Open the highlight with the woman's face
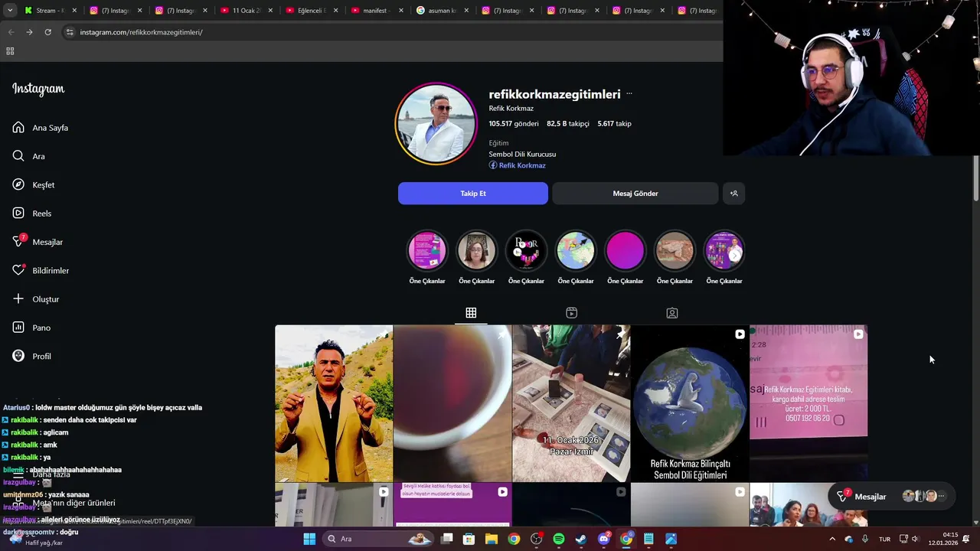The image size is (980, 551). [x=476, y=250]
